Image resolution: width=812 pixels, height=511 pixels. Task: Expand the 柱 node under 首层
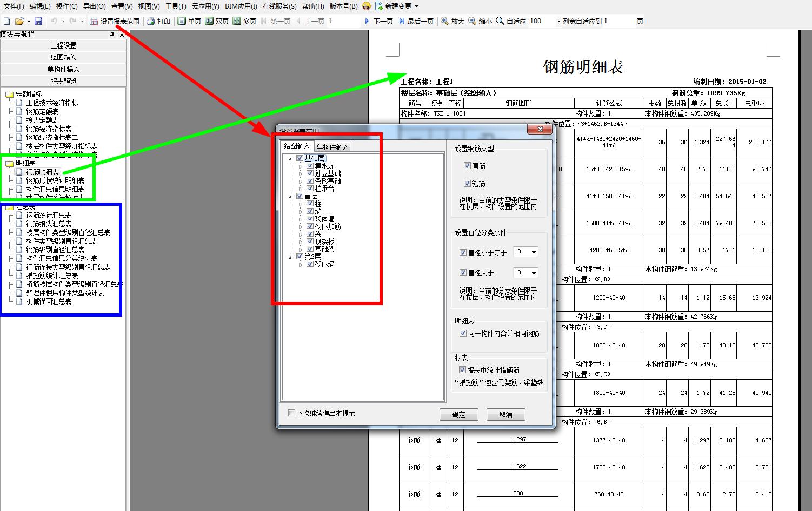coord(301,204)
